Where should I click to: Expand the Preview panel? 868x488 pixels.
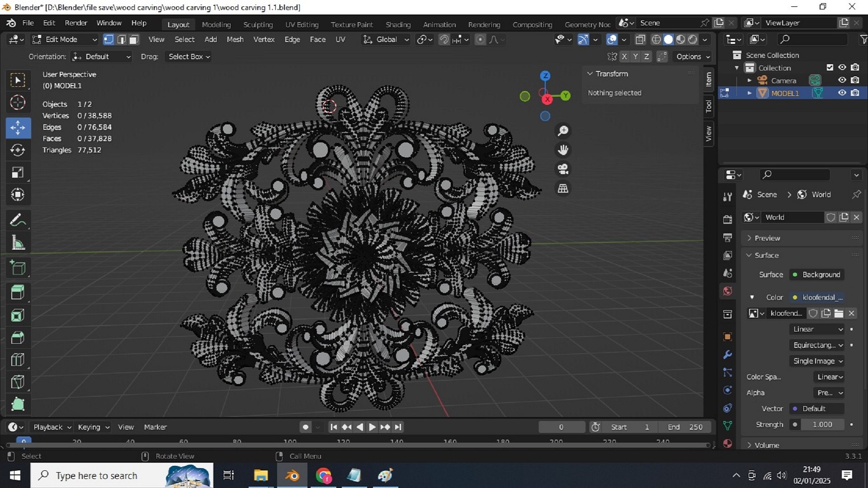[767, 238]
